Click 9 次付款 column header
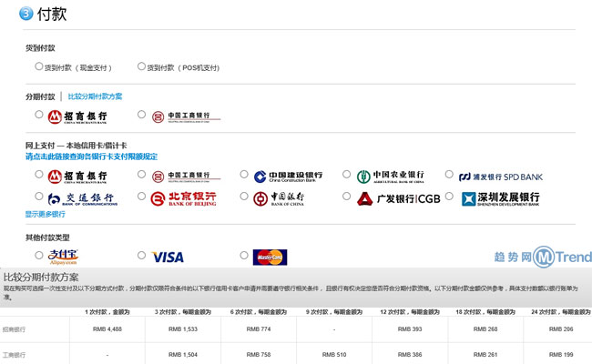Screen dimensions: 592x364 tap(334, 312)
